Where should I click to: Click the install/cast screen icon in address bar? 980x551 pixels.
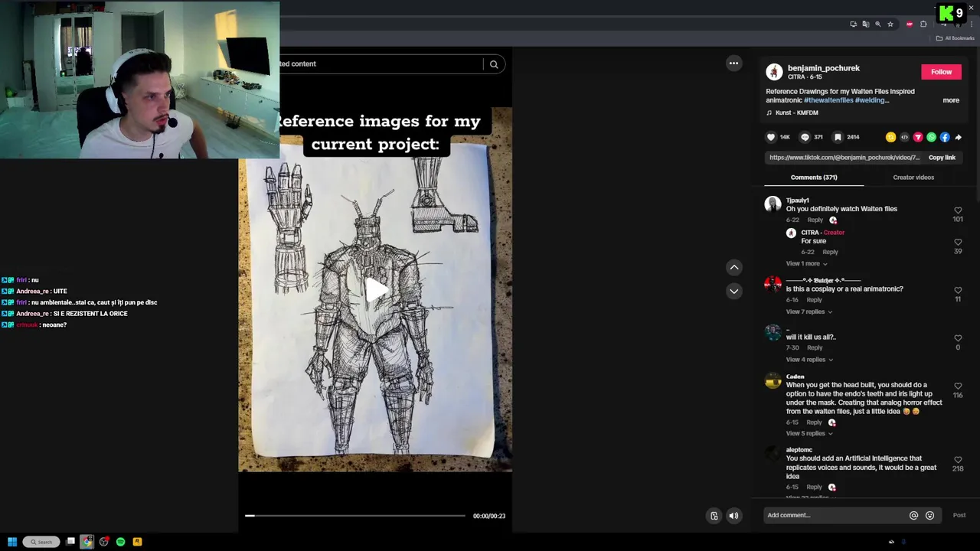[x=854, y=24]
